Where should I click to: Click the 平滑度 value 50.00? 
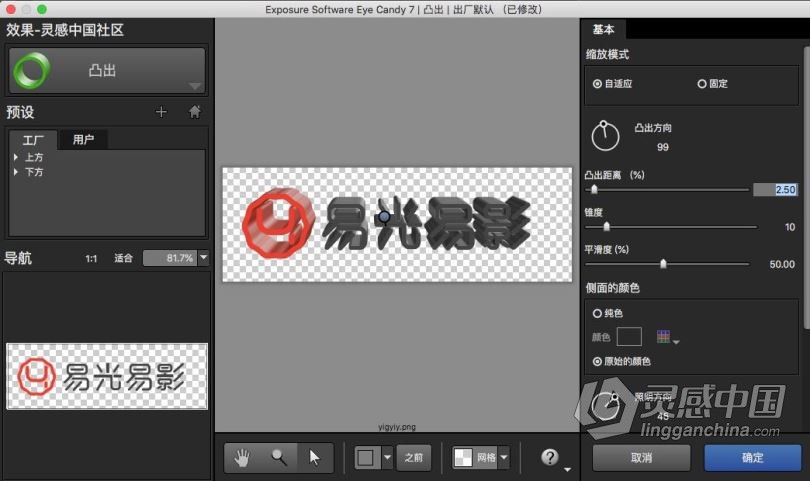[782, 264]
